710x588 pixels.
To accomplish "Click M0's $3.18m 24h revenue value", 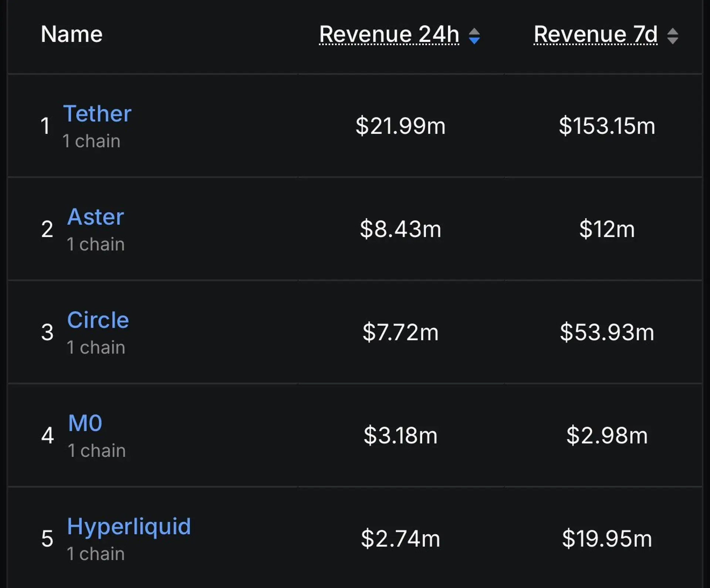I will pyautogui.click(x=400, y=435).
